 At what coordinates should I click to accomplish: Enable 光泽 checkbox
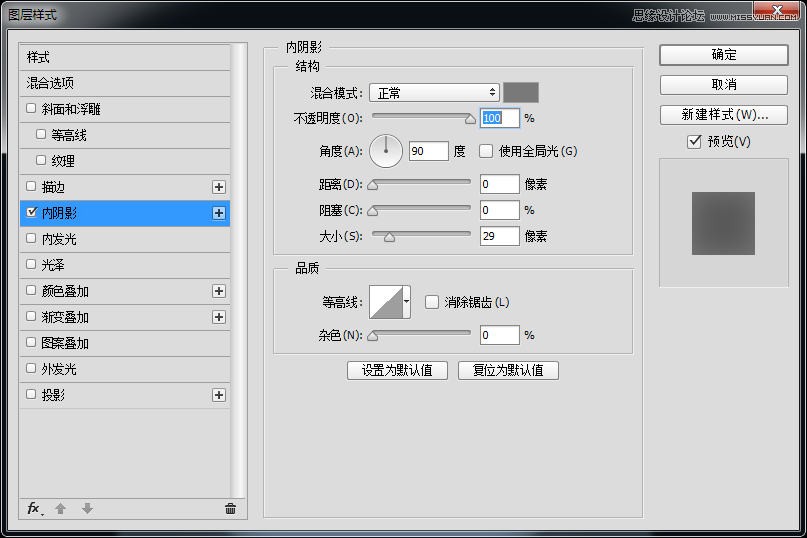pos(31,264)
